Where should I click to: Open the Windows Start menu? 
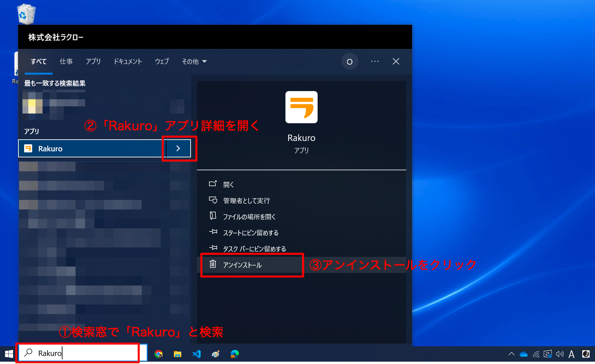pos(9,354)
